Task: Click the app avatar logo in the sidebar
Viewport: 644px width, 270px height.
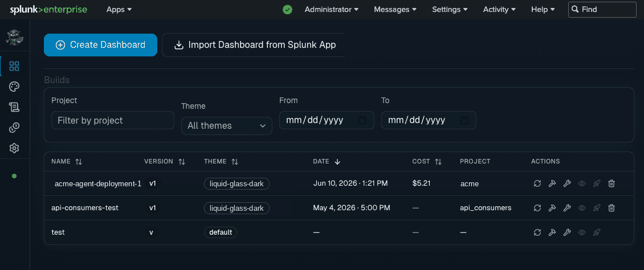Action: click(x=14, y=38)
